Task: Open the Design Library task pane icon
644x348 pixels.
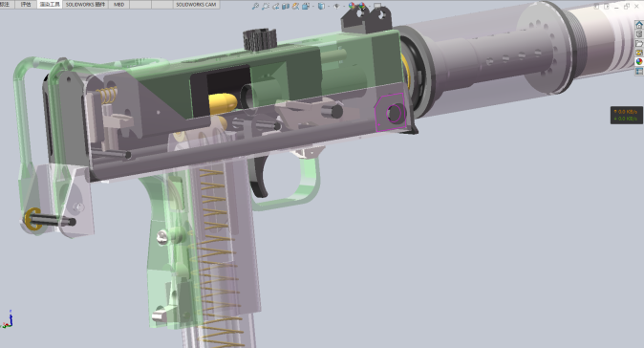Action: pos(639,34)
